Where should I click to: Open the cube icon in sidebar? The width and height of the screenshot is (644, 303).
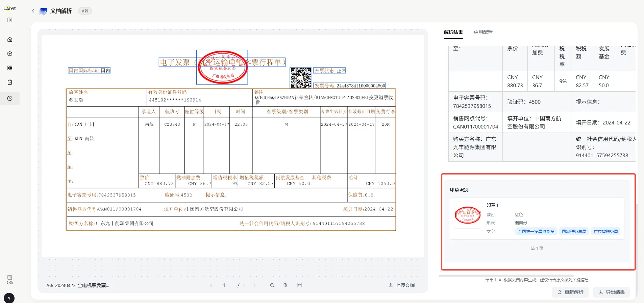coord(10,54)
